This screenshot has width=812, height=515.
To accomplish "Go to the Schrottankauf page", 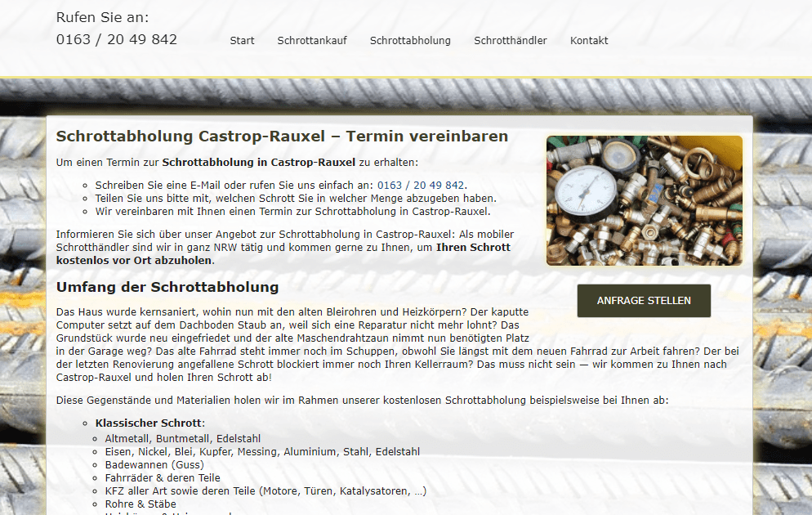I will 312,41.
